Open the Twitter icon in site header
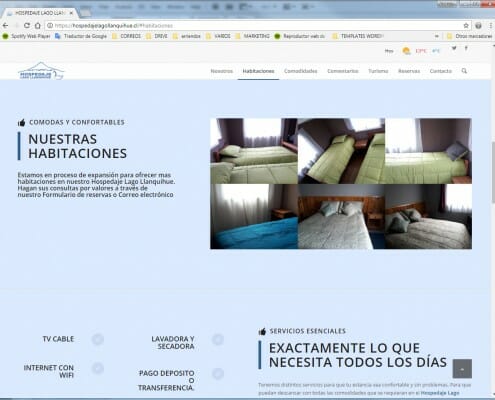The width and height of the screenshot is (495, 400). coord(454,48)
